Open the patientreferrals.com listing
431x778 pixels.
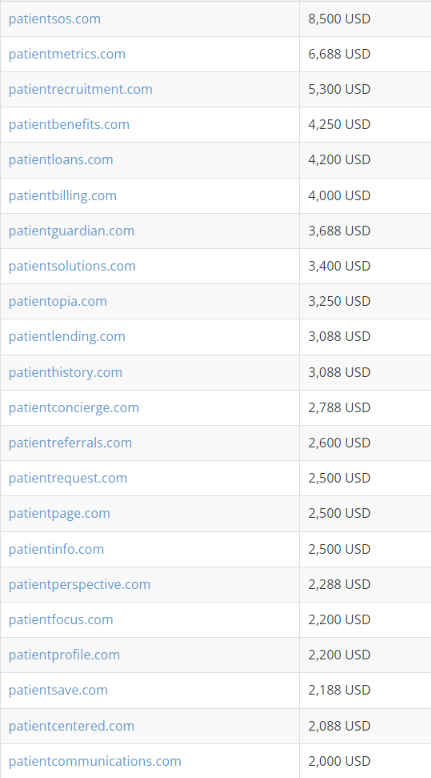click(x=70, y=443)
